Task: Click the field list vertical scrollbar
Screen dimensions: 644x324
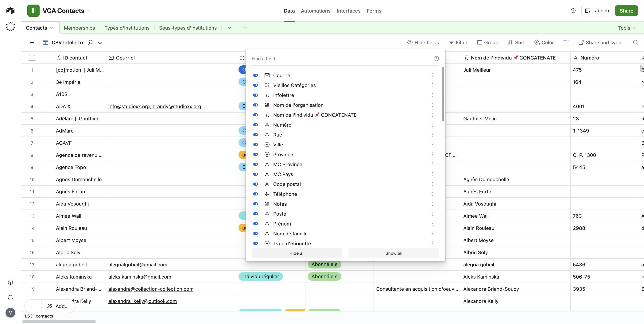Action: pyautogui.click(x=443, y=94)
